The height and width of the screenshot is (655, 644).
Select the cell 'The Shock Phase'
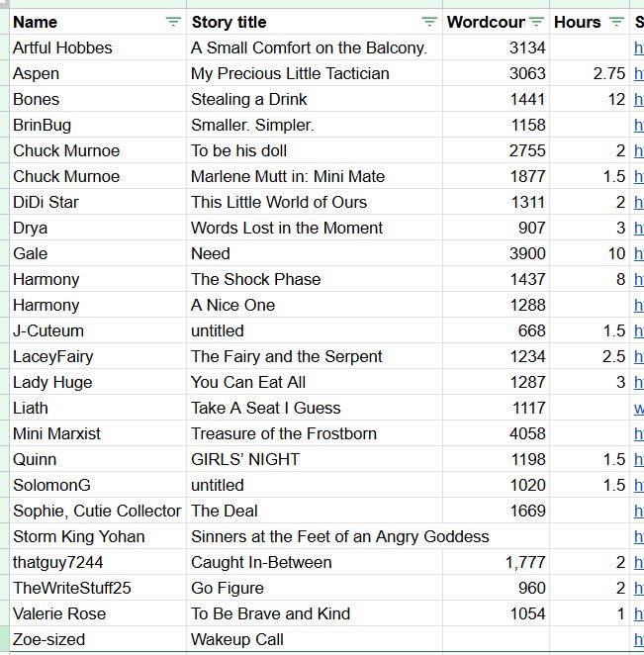coord(315,279)
